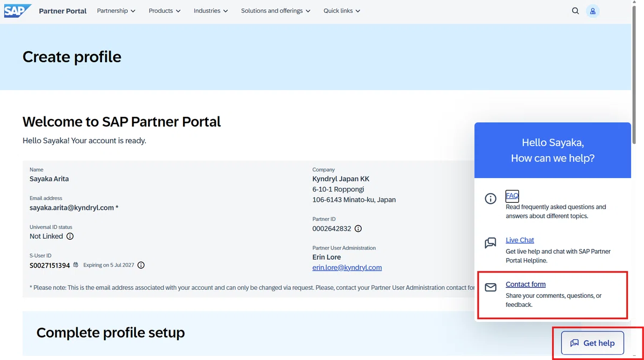Click the Contact form envelope icon
This screenshot has height=360, width=644.
click(491, 288)
